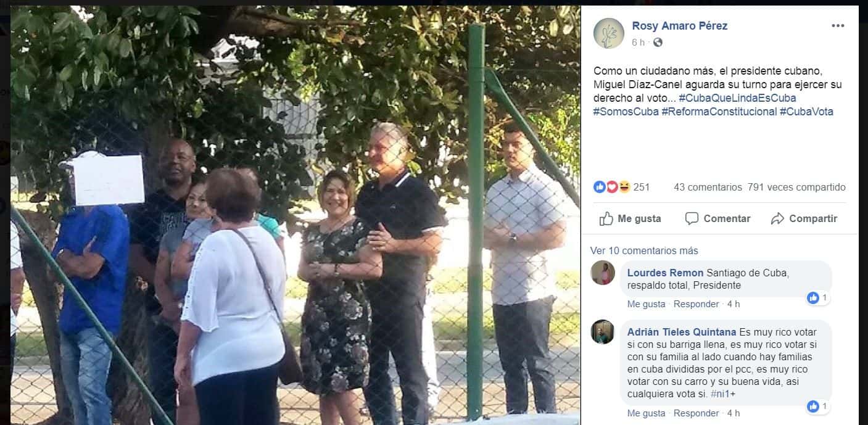Click the Compartir share arrow button
The height and width of the screenshot is (425, 868).
coord(804,218)
